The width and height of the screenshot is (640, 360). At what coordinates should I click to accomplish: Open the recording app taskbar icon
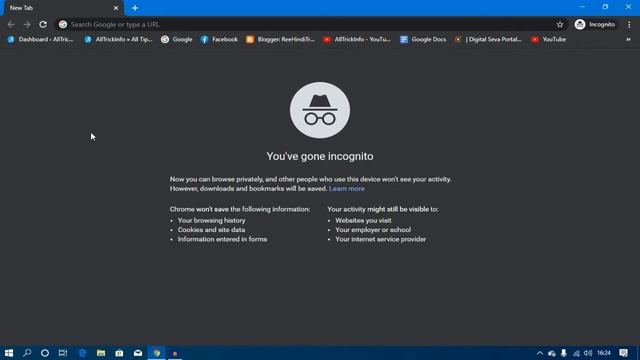tap(175, 353)
